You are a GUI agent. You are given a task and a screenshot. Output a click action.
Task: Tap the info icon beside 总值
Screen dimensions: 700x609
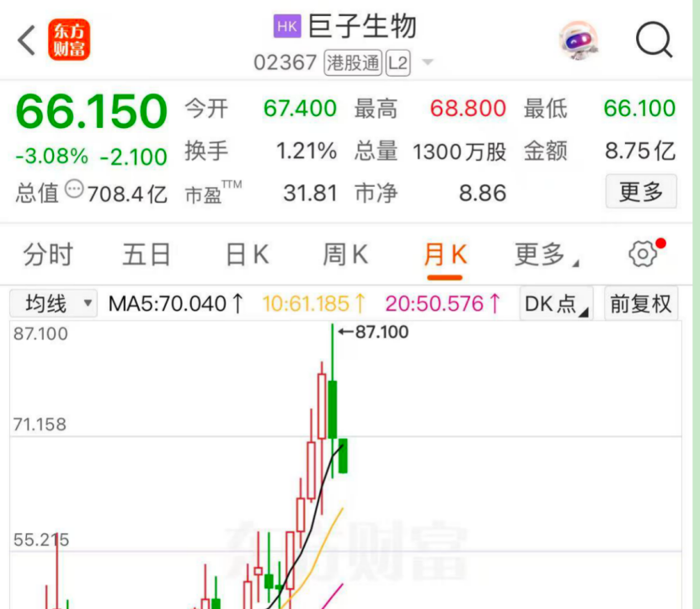tap(74, 190)
